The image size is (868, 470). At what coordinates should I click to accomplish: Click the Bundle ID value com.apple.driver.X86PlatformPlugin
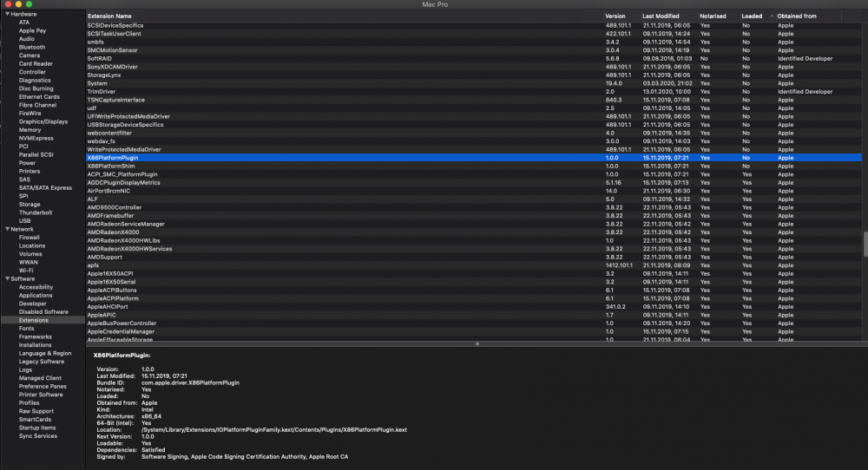pos(190,382)
